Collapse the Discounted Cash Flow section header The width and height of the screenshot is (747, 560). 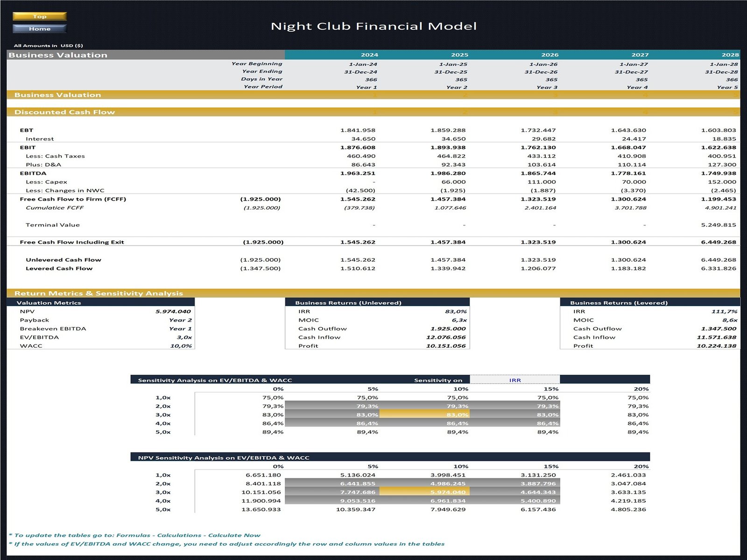tap(65, 112)
